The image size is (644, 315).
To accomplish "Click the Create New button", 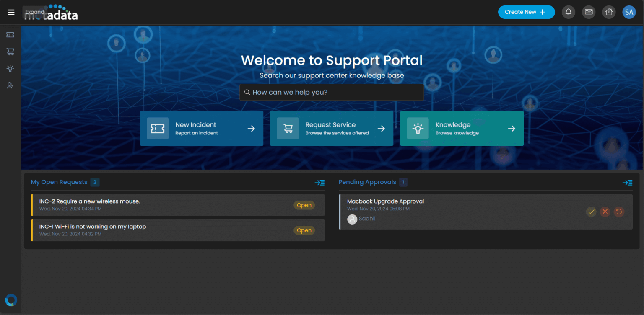I will tap(526, 12).
